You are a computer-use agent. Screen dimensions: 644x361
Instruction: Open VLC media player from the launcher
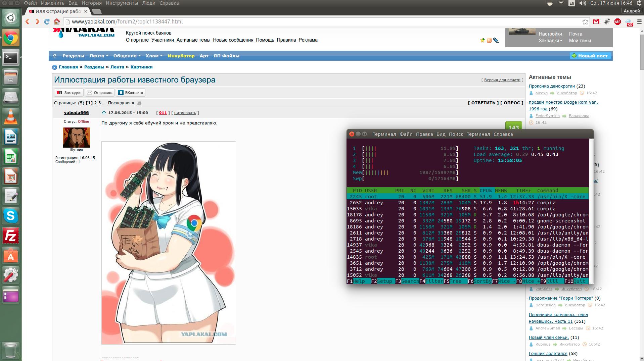coord(11,117)
